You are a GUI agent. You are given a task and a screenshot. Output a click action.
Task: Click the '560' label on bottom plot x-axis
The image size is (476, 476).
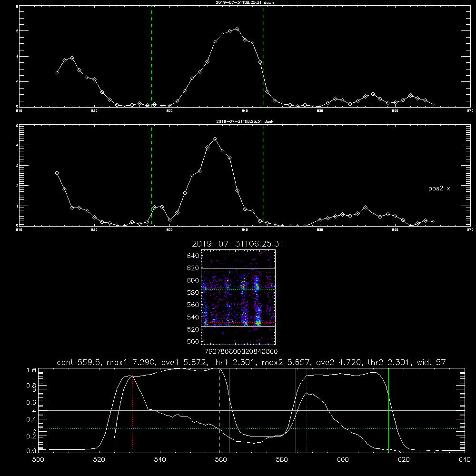[x=221, y=460]
